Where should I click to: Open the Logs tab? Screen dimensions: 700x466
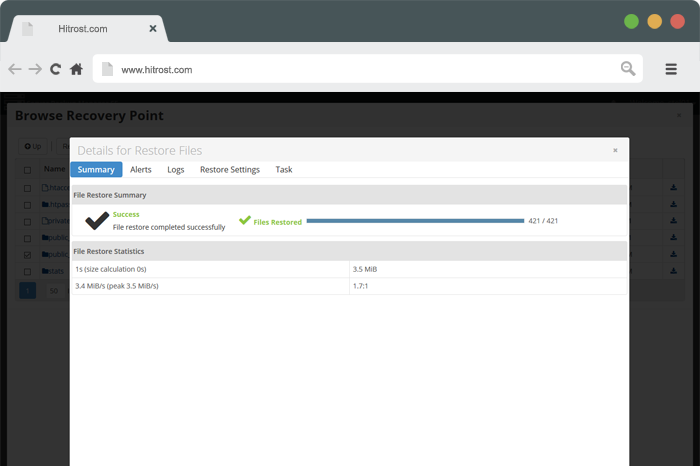click(x=176, y=170)
